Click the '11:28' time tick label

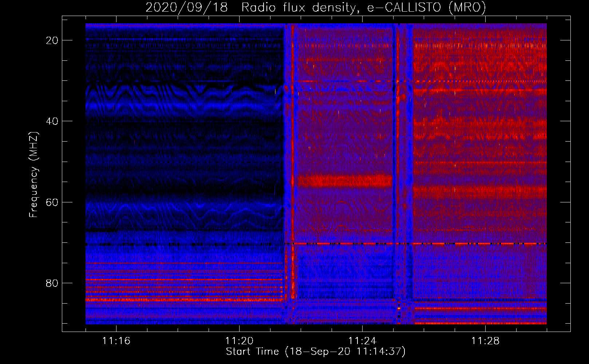(485, 341)
